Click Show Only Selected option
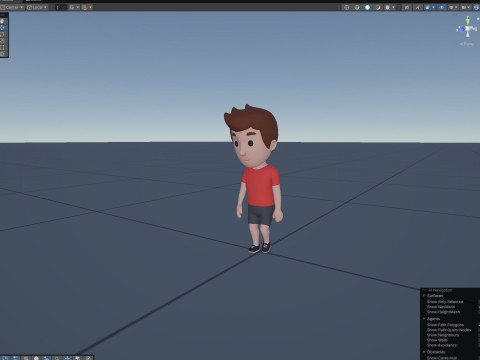The height and width of the screenshot is (360, 480). pyautogui.click(x=445, y=302)
